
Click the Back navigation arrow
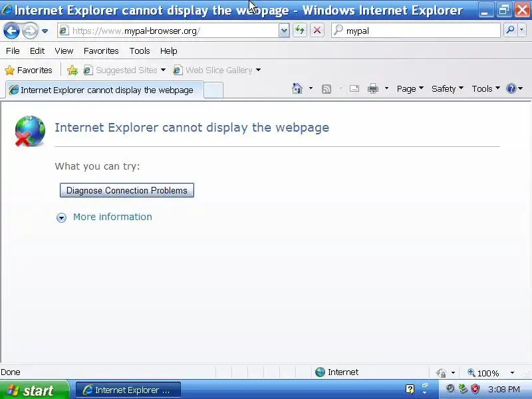(11, 31)
